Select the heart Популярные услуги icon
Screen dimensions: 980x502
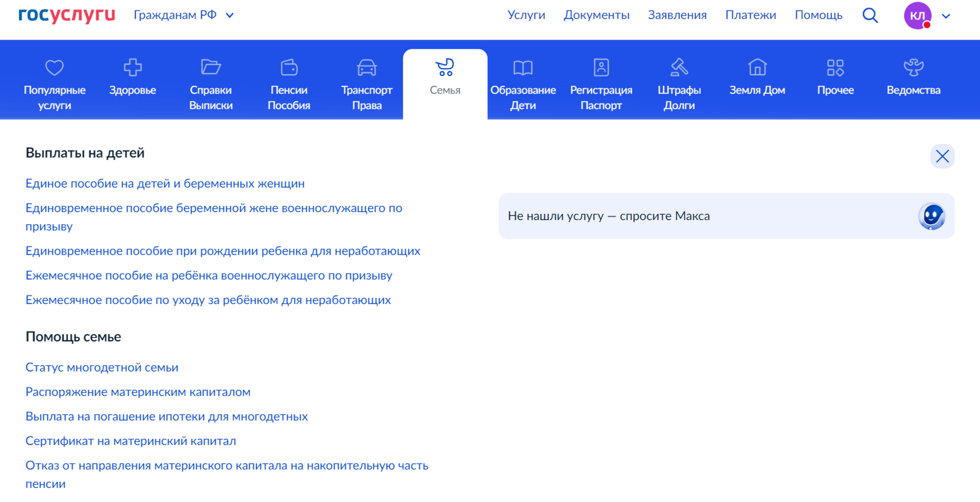tap(55, 67)
